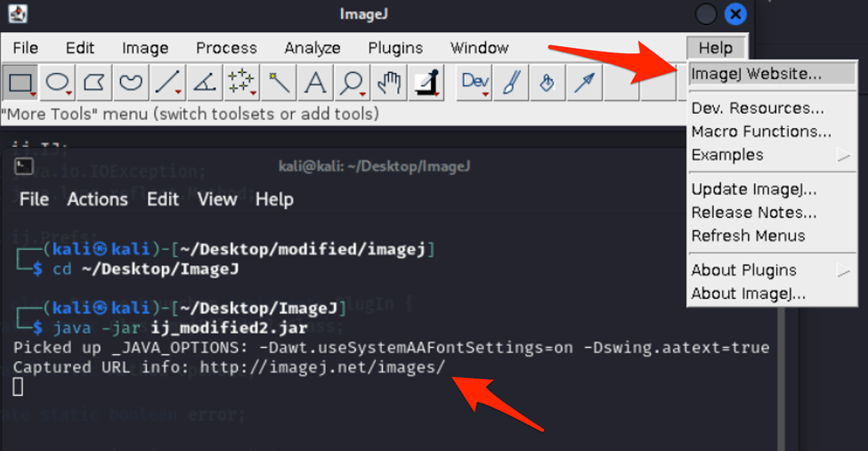Open the terminal Actions menu
This screenshot has height=451, width=868.
click(x=97, y=199)
